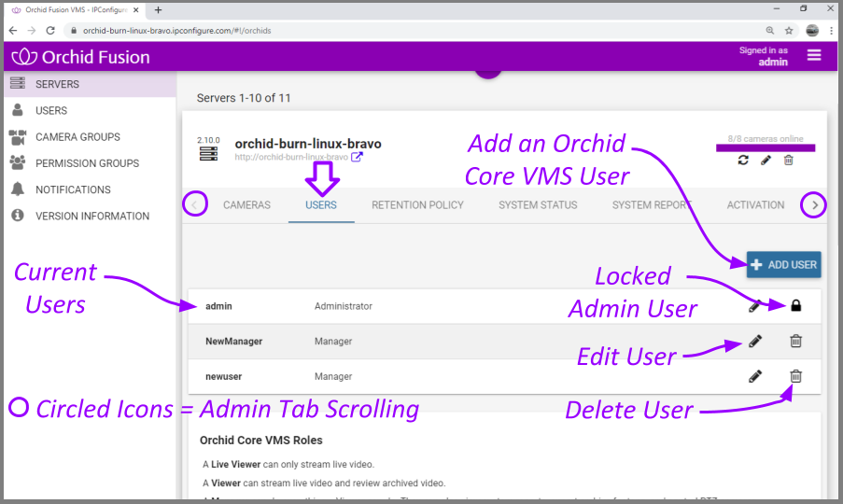Click the Manager role in newuser row
Image resolution: width=843 pixels, height=504 pixels.
point(333,376)
